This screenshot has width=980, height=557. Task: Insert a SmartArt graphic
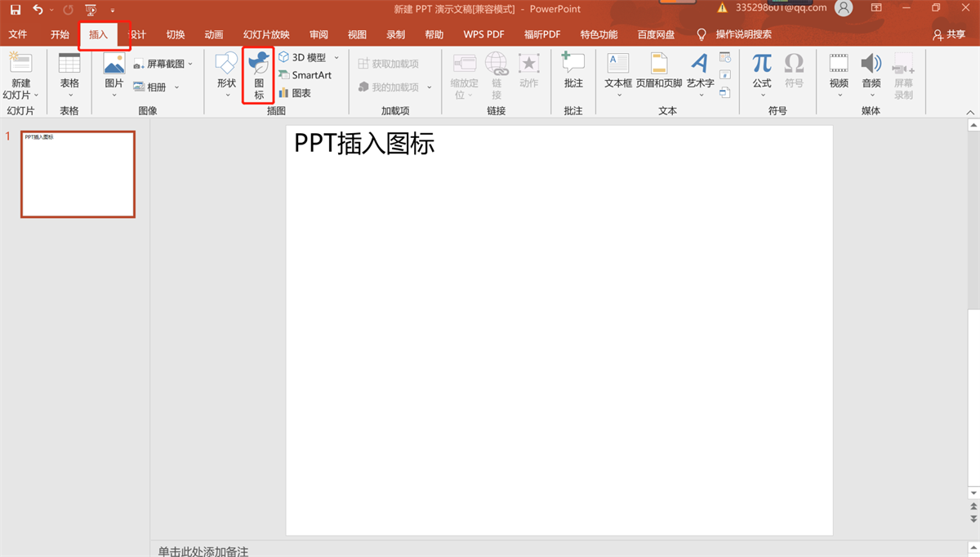coord(305,75)
